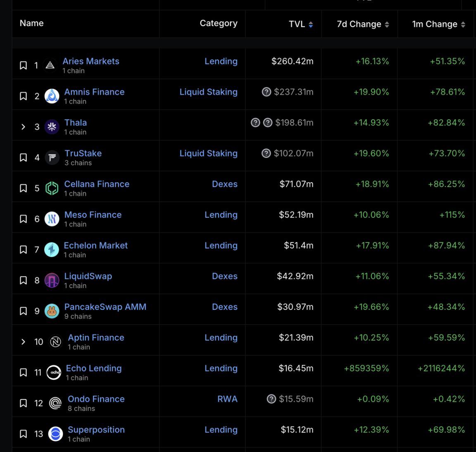Toggle the Ondo Finance bookmark
Image resolution: width=476 pixels, height=452 pixels.
pos(24,403)
